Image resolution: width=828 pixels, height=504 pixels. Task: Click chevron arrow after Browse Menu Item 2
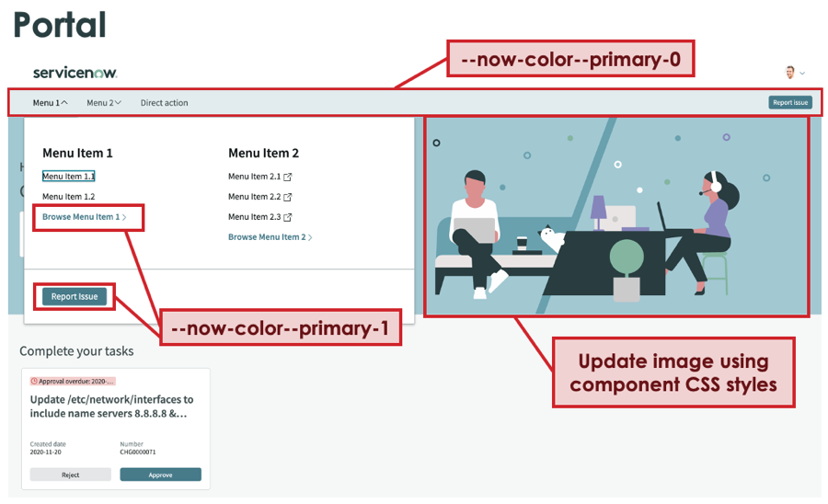pyautogui.click(x=310, y=237)
